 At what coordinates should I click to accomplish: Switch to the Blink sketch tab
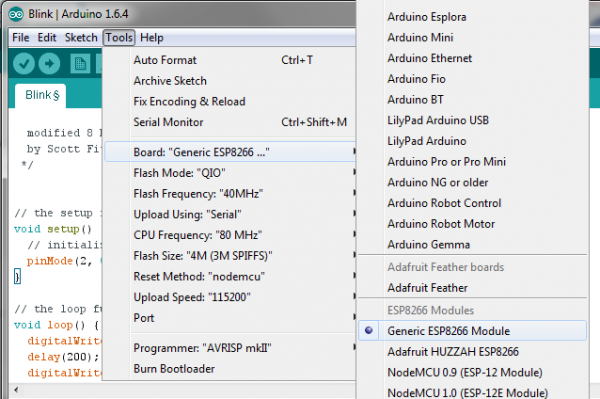(x=41, y=95)
